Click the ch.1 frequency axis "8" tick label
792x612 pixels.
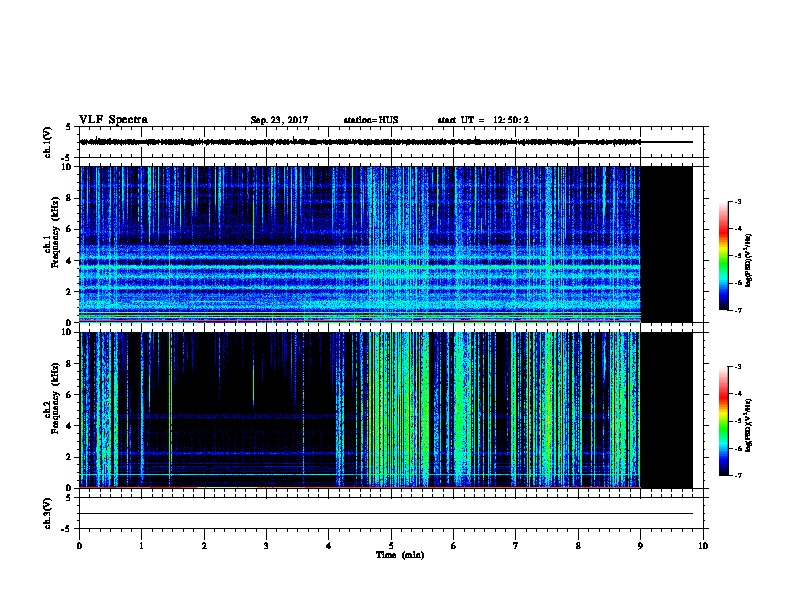click(70, 198)
